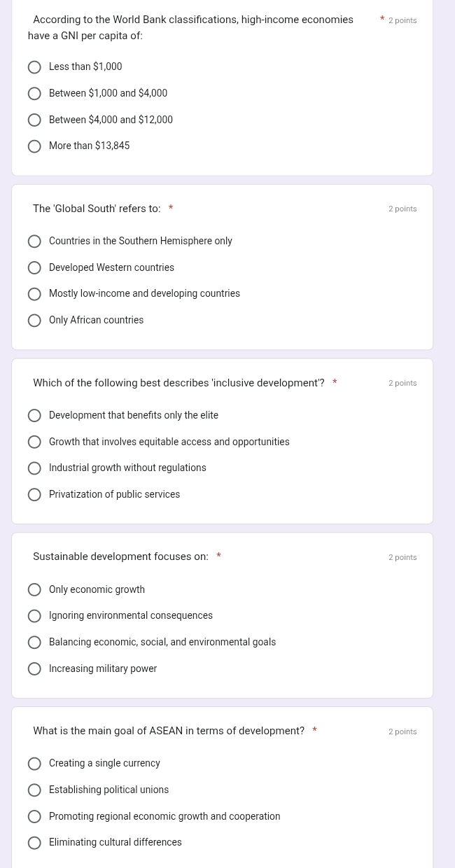Select 'Establishing political unions' answer
Screen dimensions: 455x868
[34, 790]
